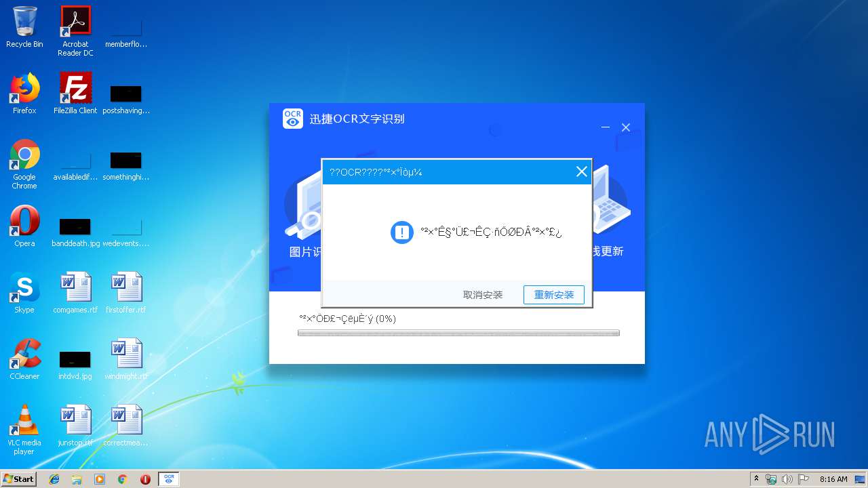
Task: Select the comgames.rtf document icon
Action: coord(75,293)
